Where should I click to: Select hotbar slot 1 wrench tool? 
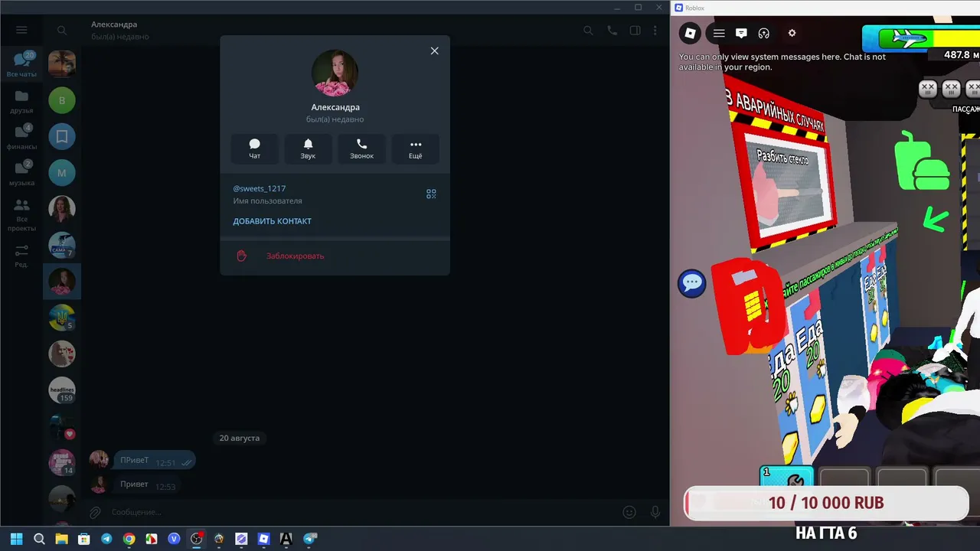pos(787,479)
